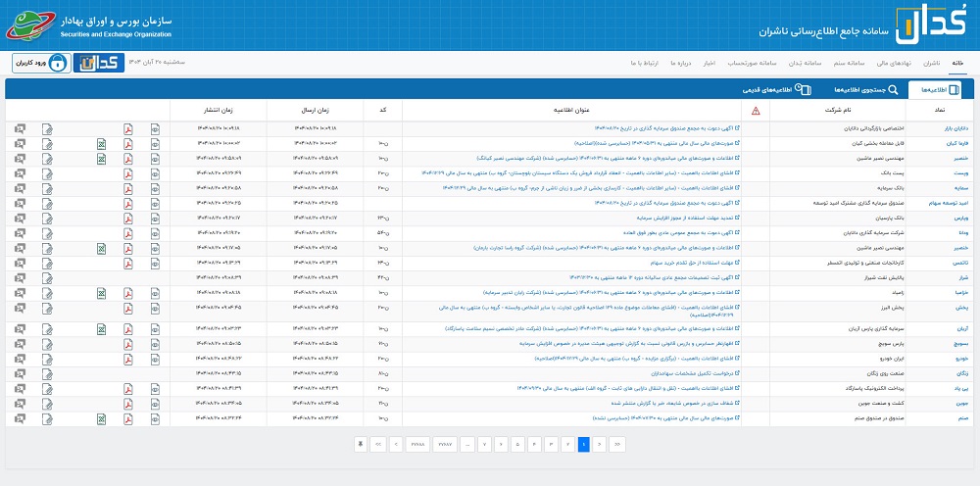Screen dimensions: 980x486
Task: Open the وپست symbol link
Action: pyautogui.click(x=962, y=173)
